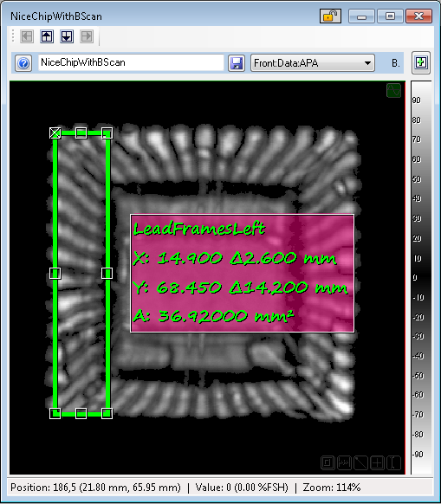Image resolution: width=441 pixels, height=504 pixels.
Task: Maximize the NiceChipWithBScan window
Action: point(390,16)
